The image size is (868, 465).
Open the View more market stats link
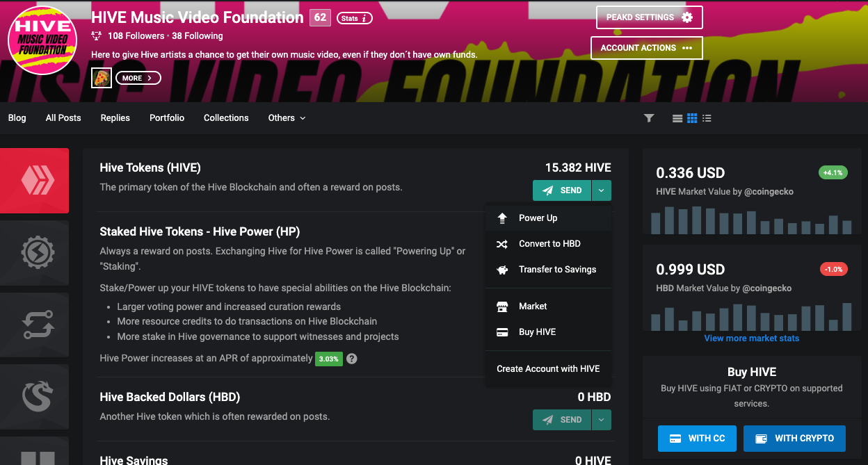(x=752, y=338)
